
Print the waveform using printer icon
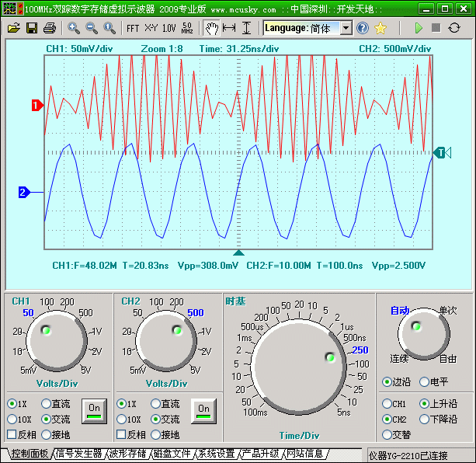pyautogui.click(x=50, y=28)
